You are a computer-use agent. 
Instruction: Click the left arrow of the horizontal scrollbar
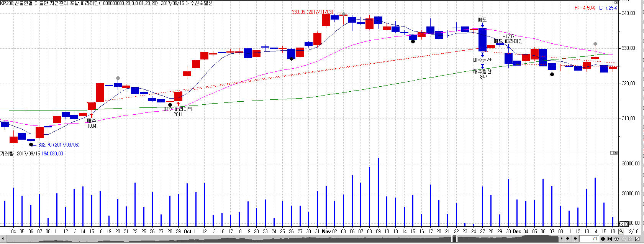[x=3, y=239]
